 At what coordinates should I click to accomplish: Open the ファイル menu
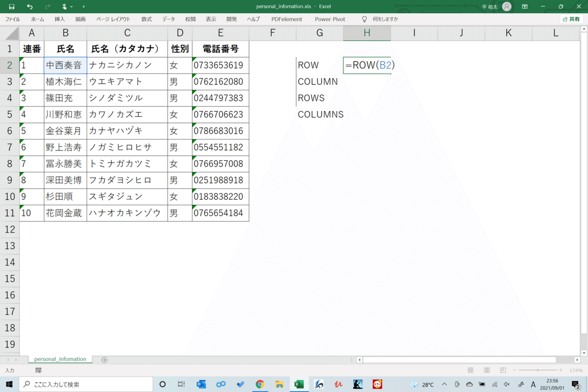pos(12,19)
